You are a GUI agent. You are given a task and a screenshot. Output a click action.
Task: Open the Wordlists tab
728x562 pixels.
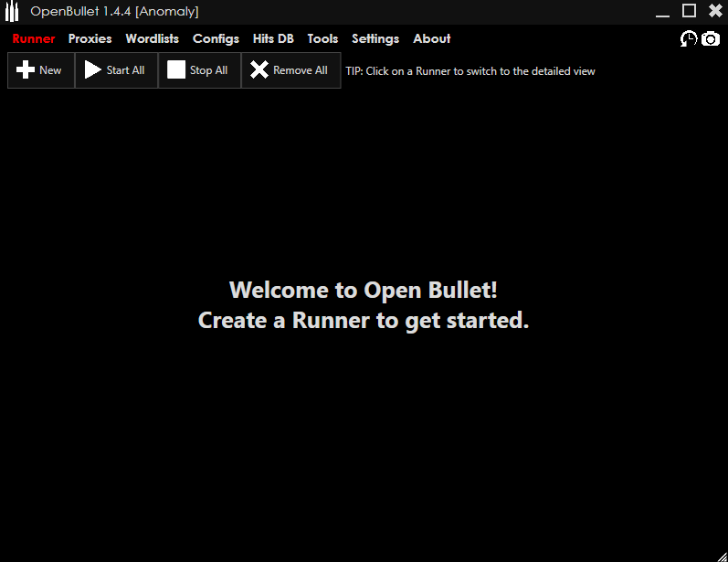152,38
